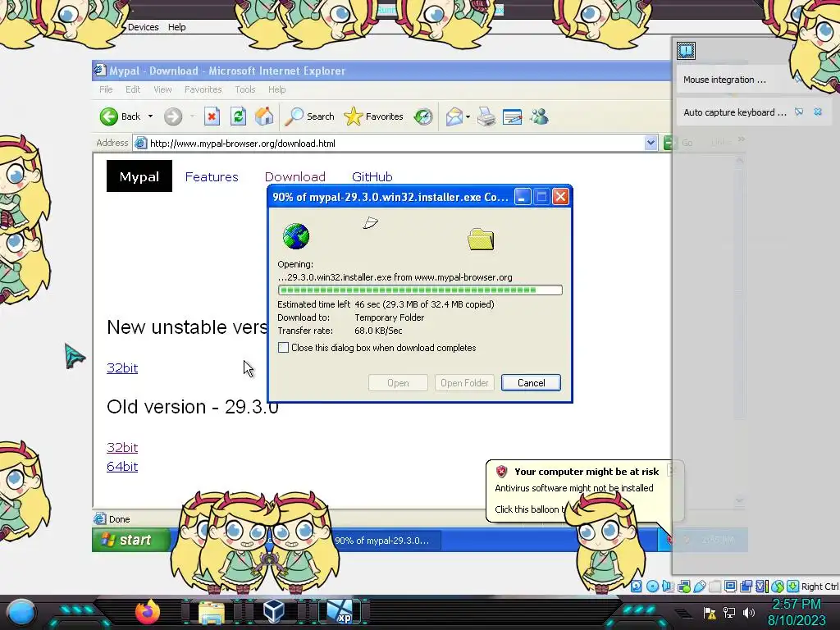Viewport: 840px width, 630px height.
Task: Open IE Favorites pane
Action: [373, 116]
